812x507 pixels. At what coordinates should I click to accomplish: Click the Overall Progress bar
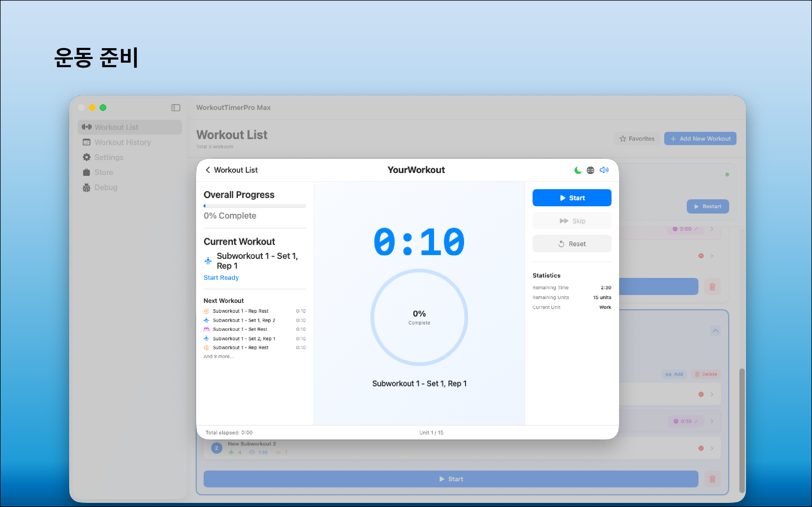coord(254,206)
